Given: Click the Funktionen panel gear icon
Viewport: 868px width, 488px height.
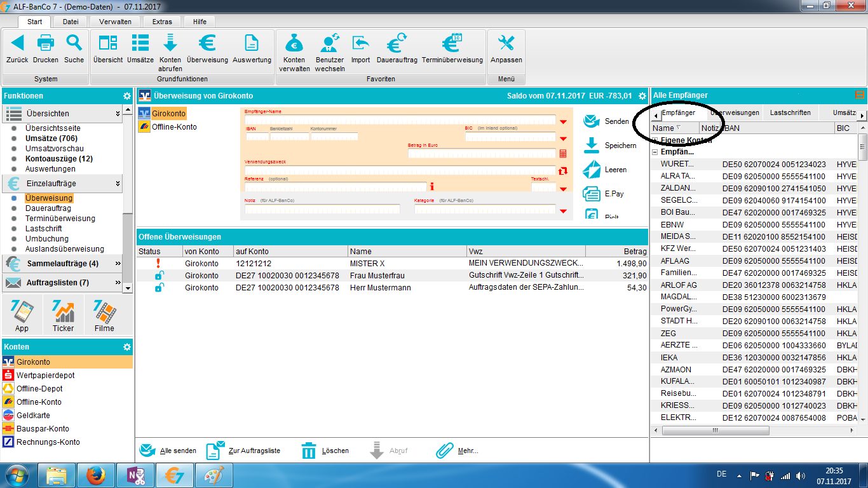Looking at the screenshot, I should [x=127, y=96].
